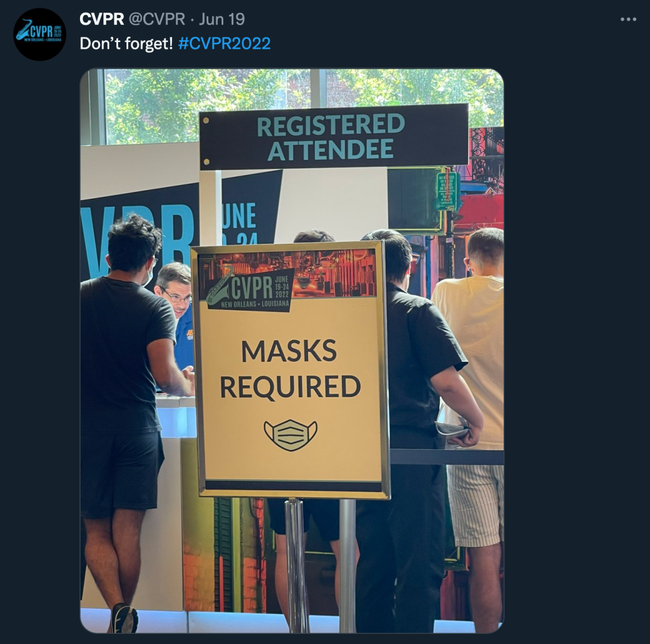This screenshot has height=644, width=650.
Task: Click the bold CVPR display name
Action: pyautogui.click(x=102, y=19)
